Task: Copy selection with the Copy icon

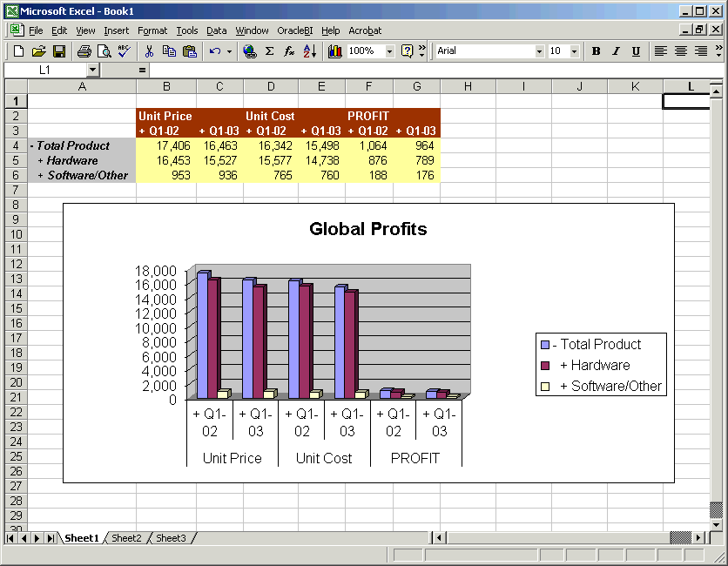Action: click(x=169, y=51)
